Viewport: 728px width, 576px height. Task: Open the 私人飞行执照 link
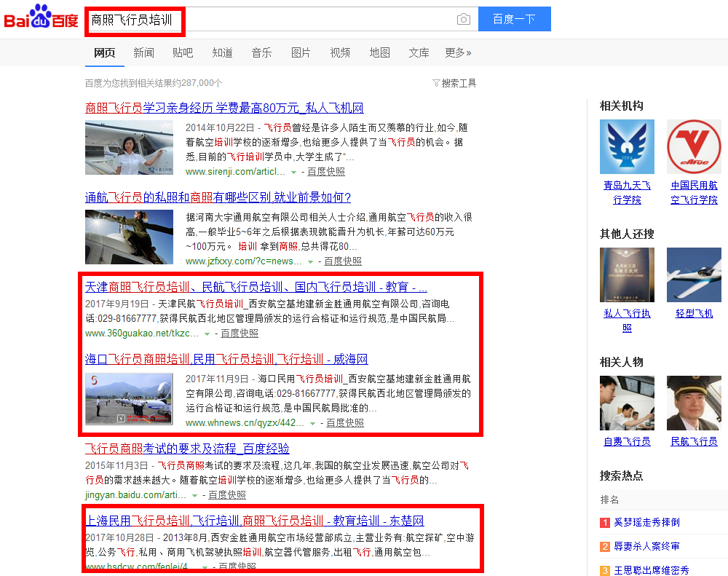pyautogui.click(x=627, y=320)
